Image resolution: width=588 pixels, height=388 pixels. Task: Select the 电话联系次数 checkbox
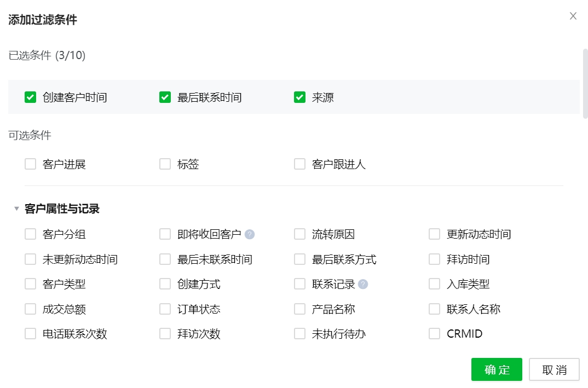[x=30, y=333]
